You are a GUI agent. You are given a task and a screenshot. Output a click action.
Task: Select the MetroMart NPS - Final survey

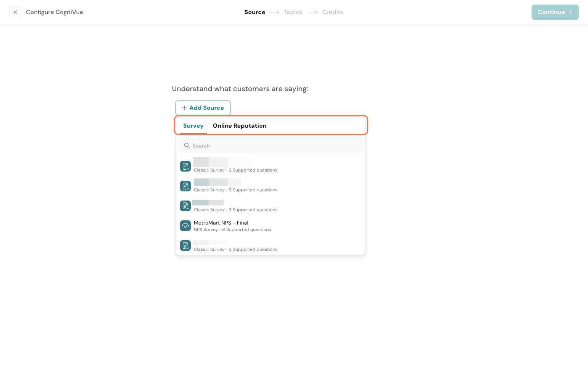pyautogui.click(x=221, y=223)
